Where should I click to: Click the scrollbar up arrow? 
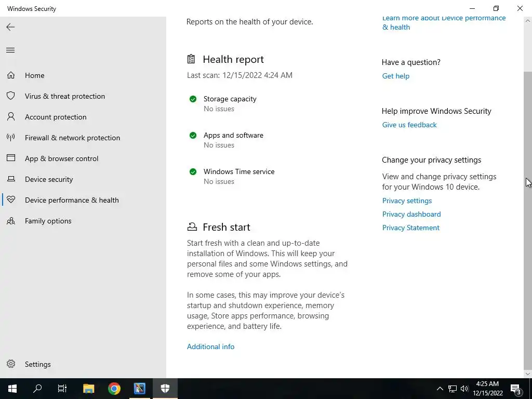point(528,21)
